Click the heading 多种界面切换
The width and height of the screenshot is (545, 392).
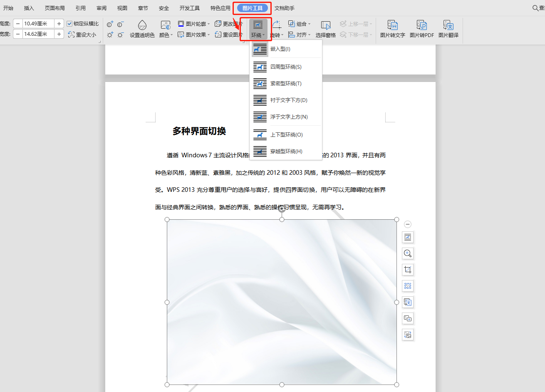[x=199, y=131]
